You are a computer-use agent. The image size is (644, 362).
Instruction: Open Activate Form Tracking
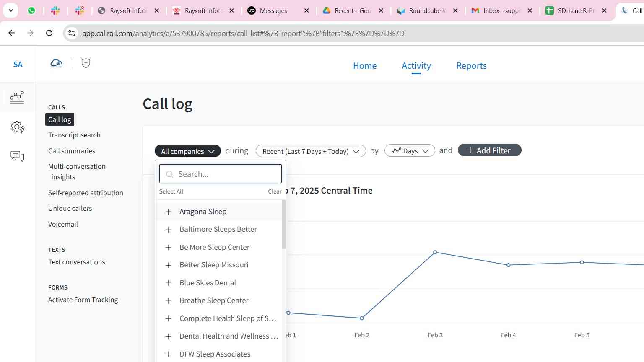[x=83, y=300]
